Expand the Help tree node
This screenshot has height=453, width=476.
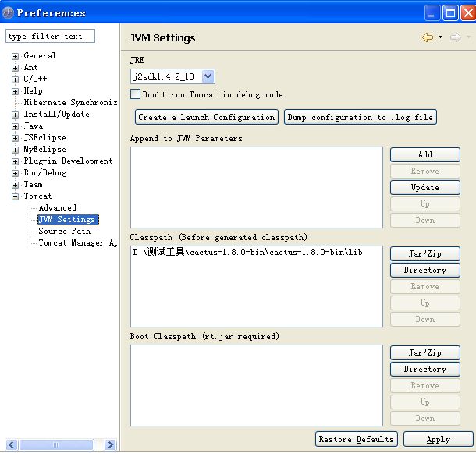tap(15, 91)
